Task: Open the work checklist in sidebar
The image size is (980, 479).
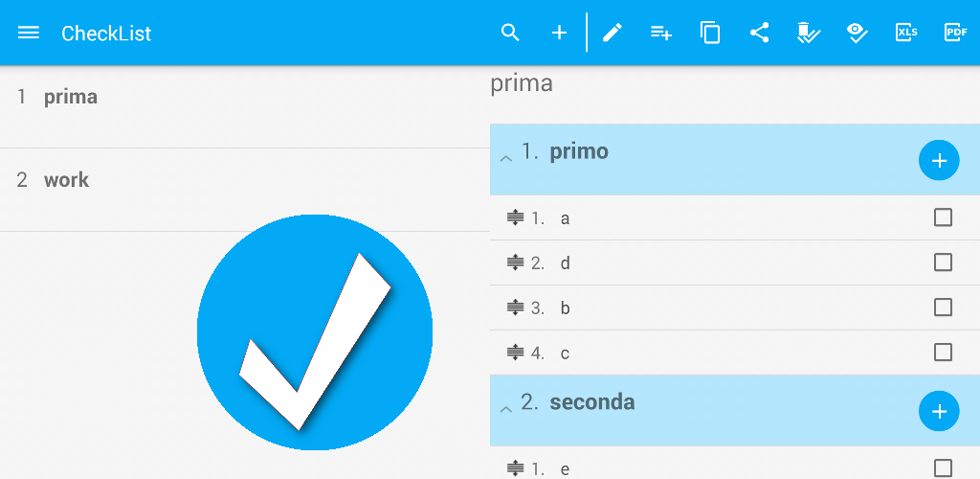Action: tap(66, 180)
